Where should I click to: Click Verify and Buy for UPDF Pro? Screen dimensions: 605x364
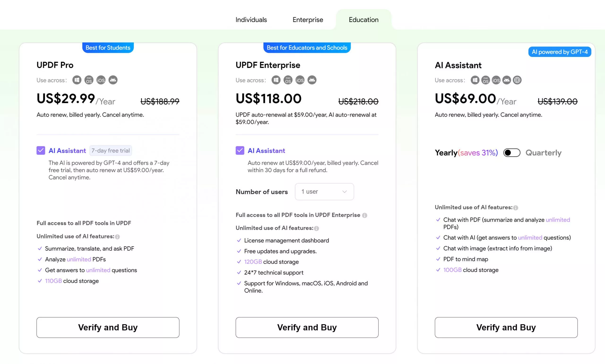tap(108, 327)
